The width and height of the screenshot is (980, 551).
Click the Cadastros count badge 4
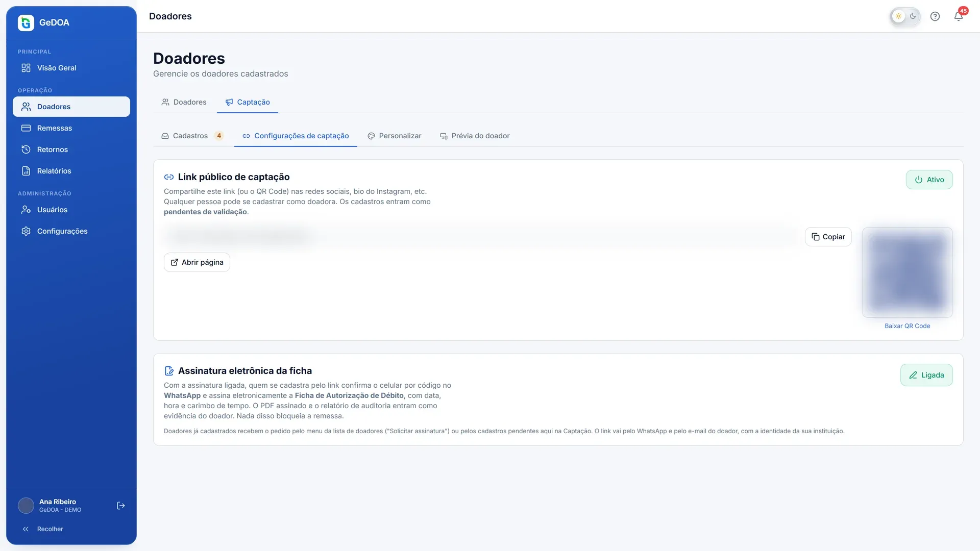(219, 136)
